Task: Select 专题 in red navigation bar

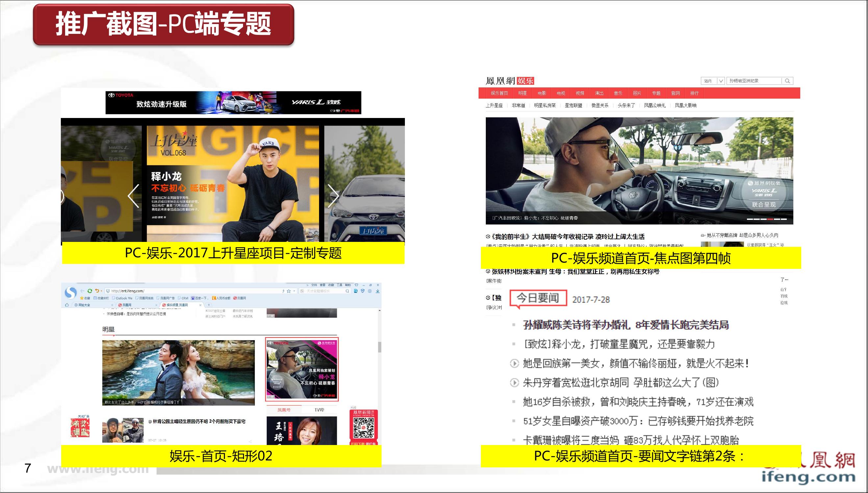Action: click(656, 93)
